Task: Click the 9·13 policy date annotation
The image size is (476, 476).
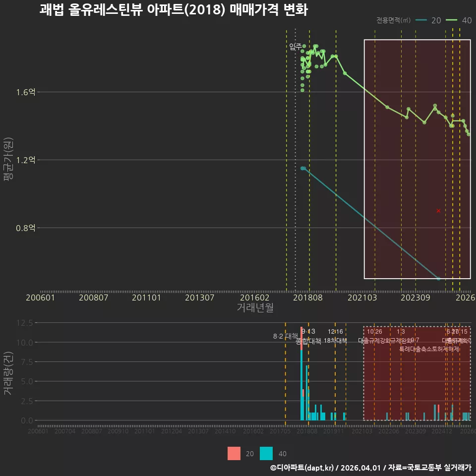Action: tap(308, 332)
